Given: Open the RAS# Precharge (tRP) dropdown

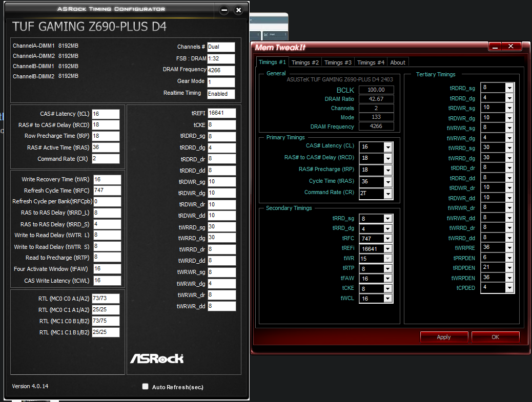Looking at the screenshot, I should (x=388, y=170).
